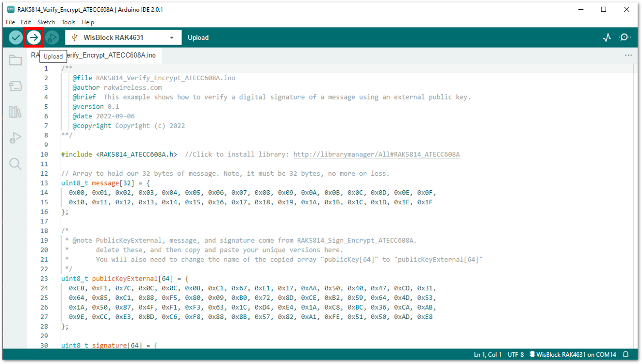Screen dimensions: 642x364
Task: Open the Debug sidebar panel
Action: (16, 138)
